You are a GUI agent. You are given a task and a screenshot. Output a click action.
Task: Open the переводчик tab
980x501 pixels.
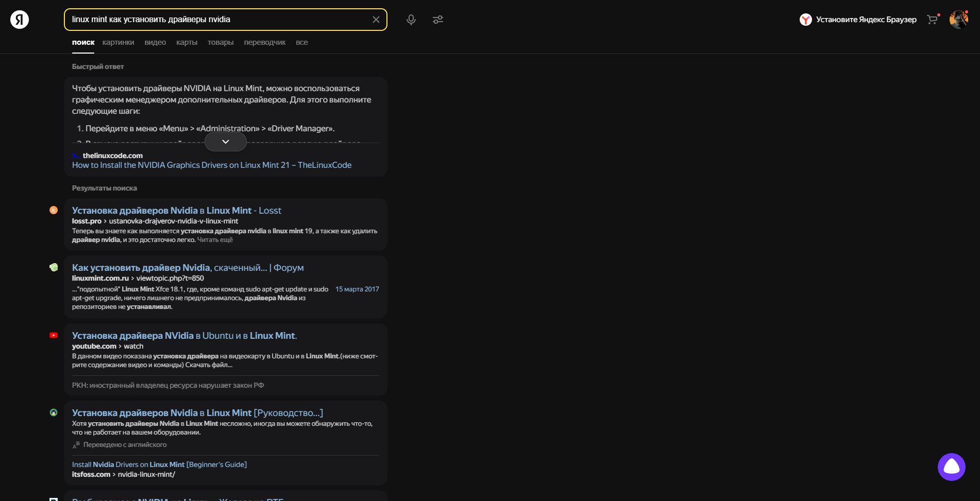click(x=265, y=42)
